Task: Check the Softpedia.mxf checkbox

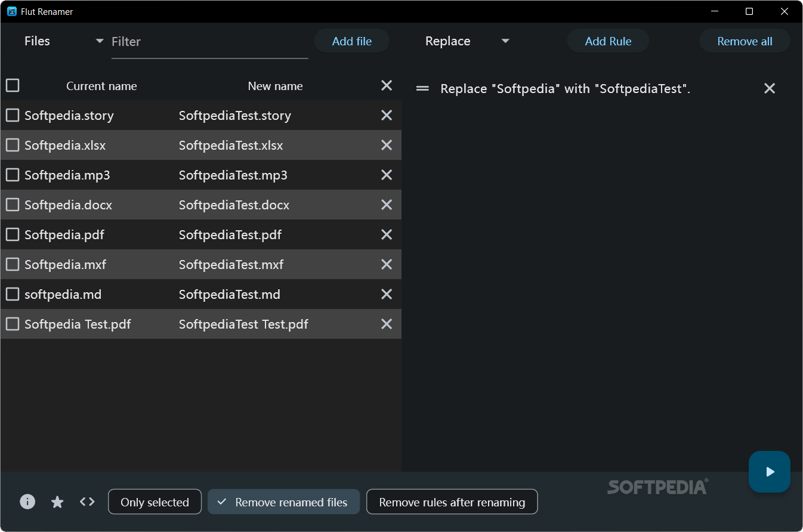Action: (x=13, y=264)
